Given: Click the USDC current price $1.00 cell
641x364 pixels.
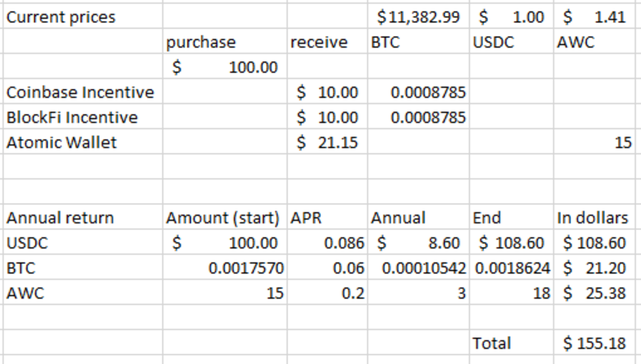Looking at the screenshot, I should tap(511, 17).
